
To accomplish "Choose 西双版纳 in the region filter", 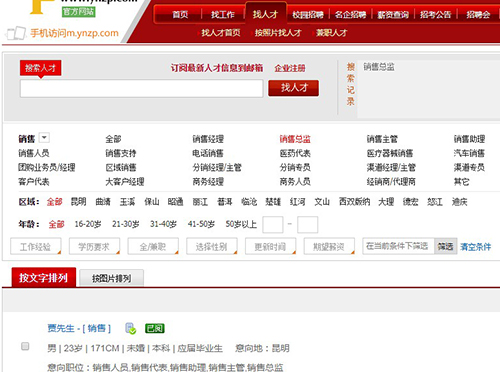I will coord(355,202).
